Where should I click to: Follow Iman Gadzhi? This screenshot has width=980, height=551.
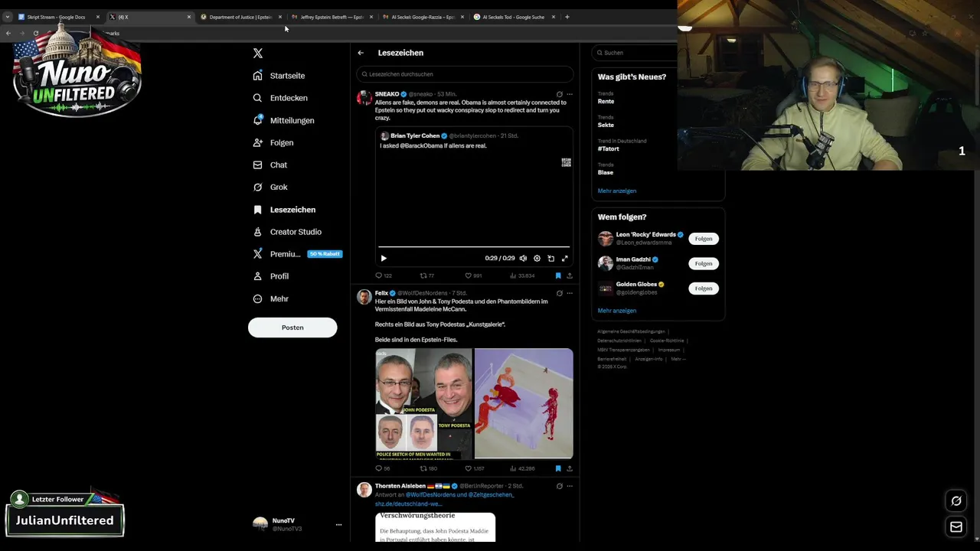coord(704,263)
